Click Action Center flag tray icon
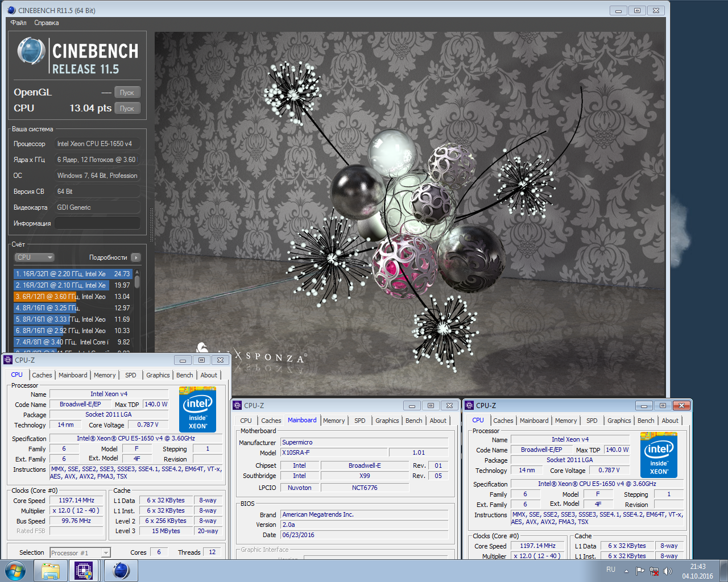 coord(640,571)
